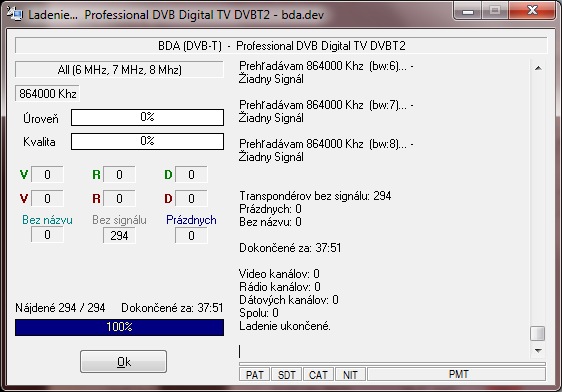Screen dimensions: 562x392
Task: Click the Prázdnych count box
Action: [191, 236]
